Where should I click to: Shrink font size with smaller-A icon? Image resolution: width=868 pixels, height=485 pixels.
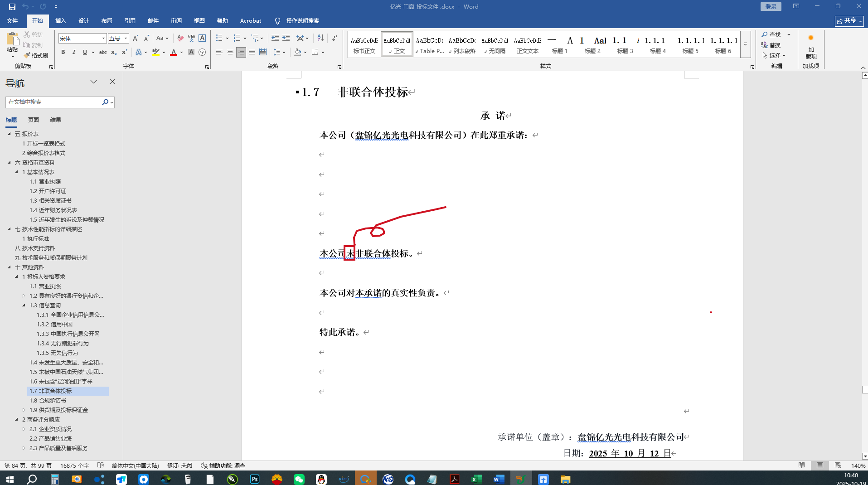pyautogui.click(x=146, y=39)
